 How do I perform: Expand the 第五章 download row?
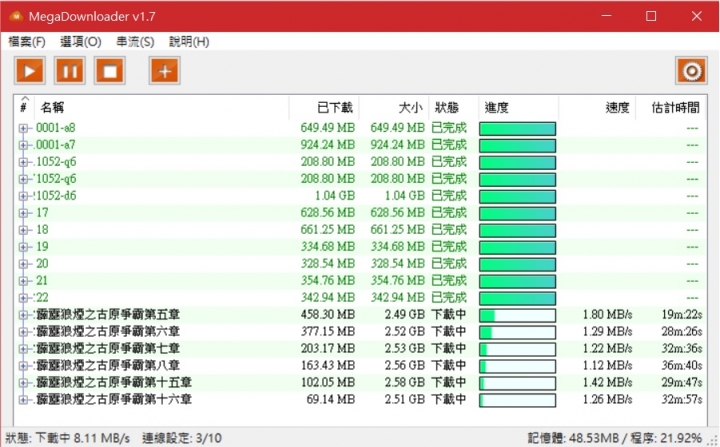tap(23, 315)
